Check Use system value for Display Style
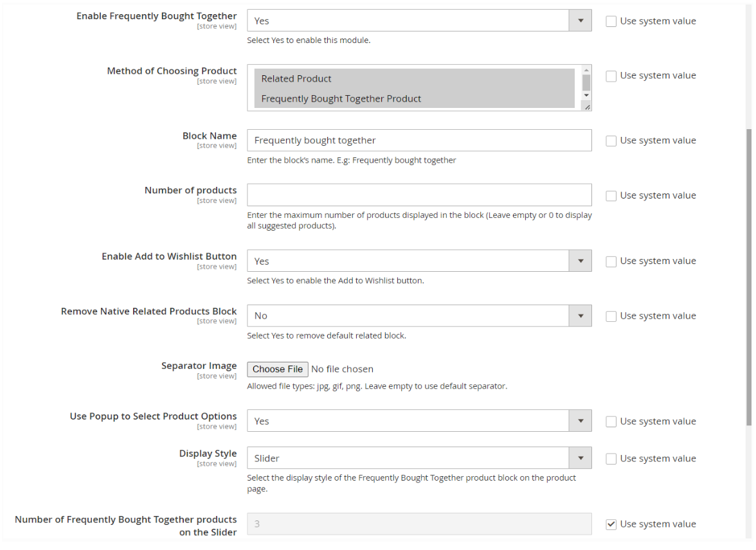This screenshot has height=550, width=756. [x=611, y=459]
